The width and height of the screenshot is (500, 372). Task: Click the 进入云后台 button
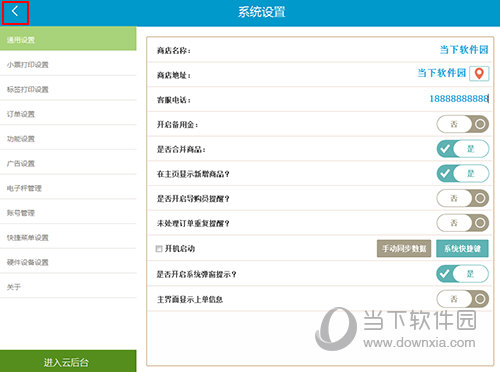pos(68,361)
